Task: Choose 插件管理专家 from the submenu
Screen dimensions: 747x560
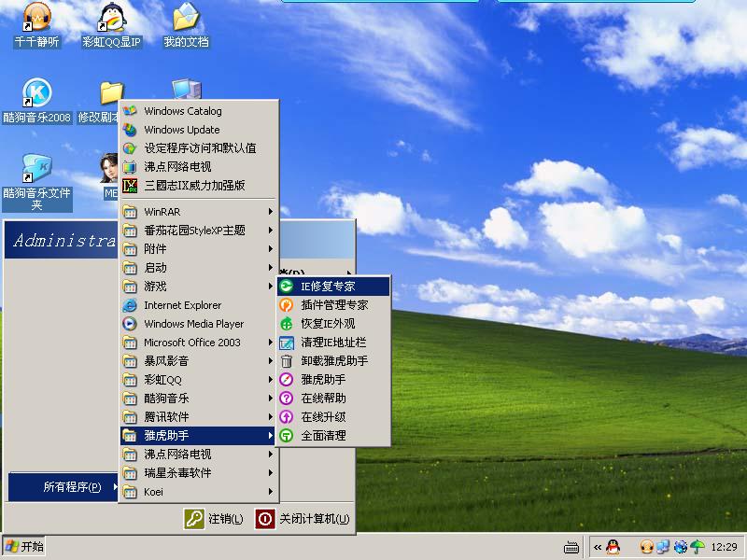Action: [x=333, y=305]
